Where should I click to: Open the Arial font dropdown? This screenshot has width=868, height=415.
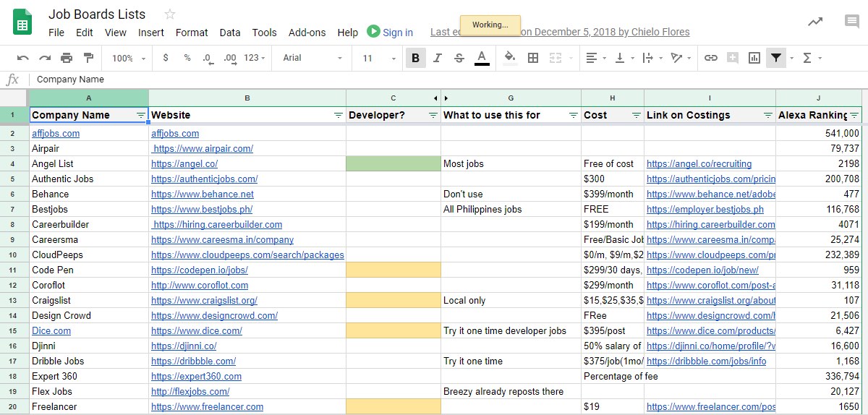click(312, 58)
